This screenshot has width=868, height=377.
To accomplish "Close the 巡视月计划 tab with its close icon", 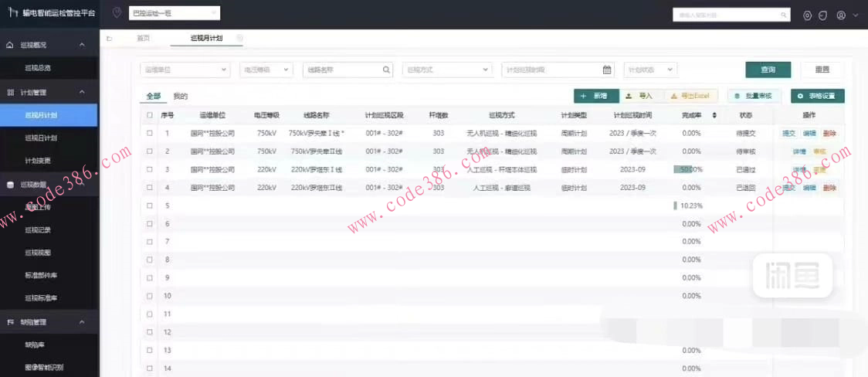I will (239, 38).
